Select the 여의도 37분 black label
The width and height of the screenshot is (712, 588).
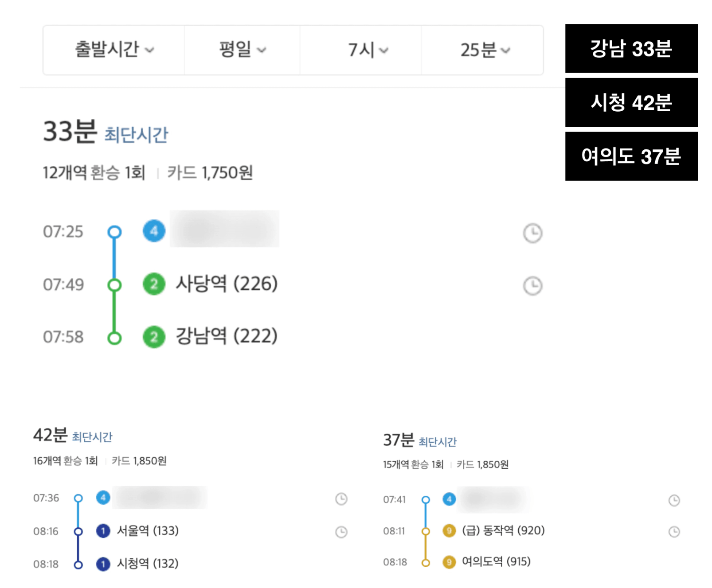(631, 156)
